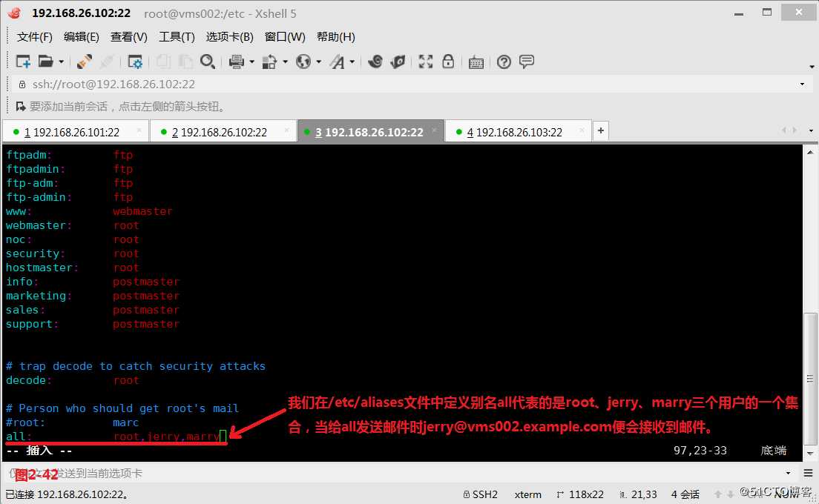This screenshot has height=504, width=819.
Task: Expand the Open sessions folder dropdown arrow
Action: (x=61, y=62)
